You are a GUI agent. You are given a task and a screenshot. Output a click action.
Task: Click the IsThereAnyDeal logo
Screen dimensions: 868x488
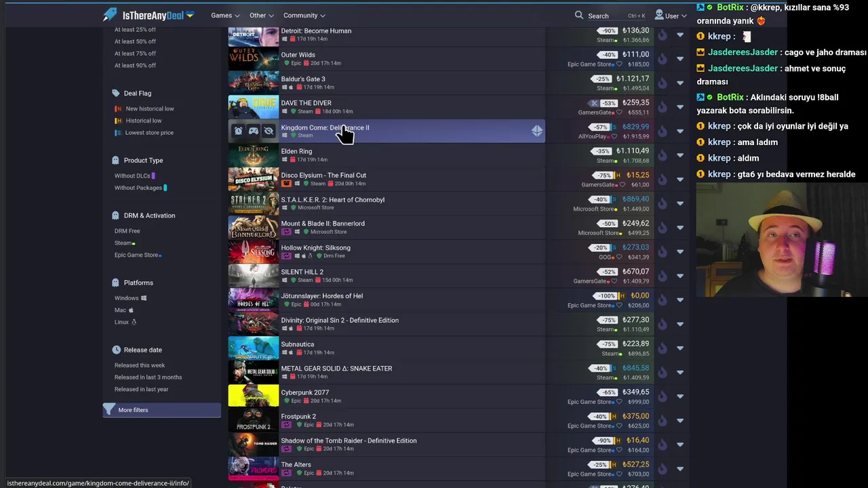point(149,15)
